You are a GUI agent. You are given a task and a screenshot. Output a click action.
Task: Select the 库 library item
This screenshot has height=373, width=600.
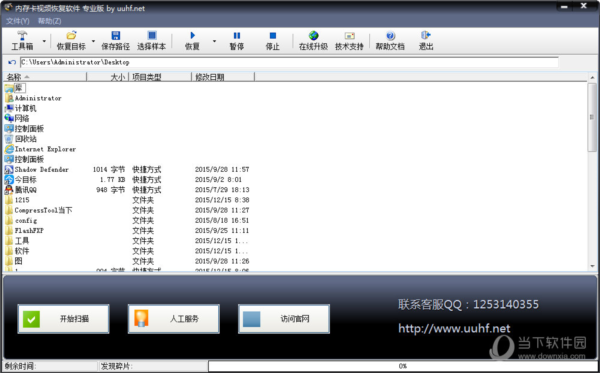tap(15, 88)
